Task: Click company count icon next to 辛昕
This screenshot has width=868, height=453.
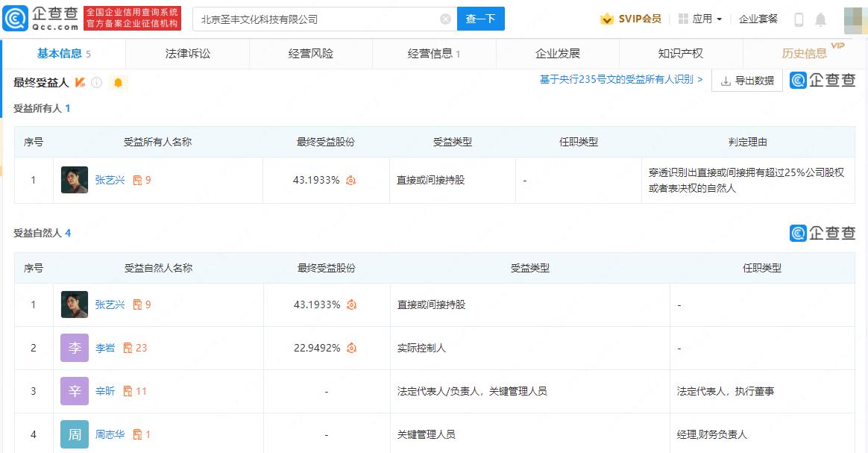Action: [x=128, y=391]
